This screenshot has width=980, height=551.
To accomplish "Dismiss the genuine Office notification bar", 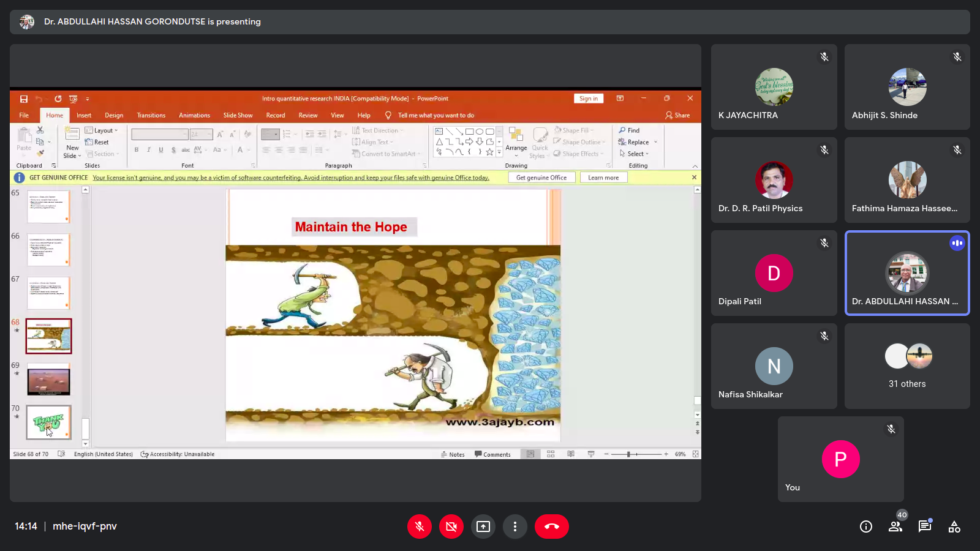I will click(694, 178).
